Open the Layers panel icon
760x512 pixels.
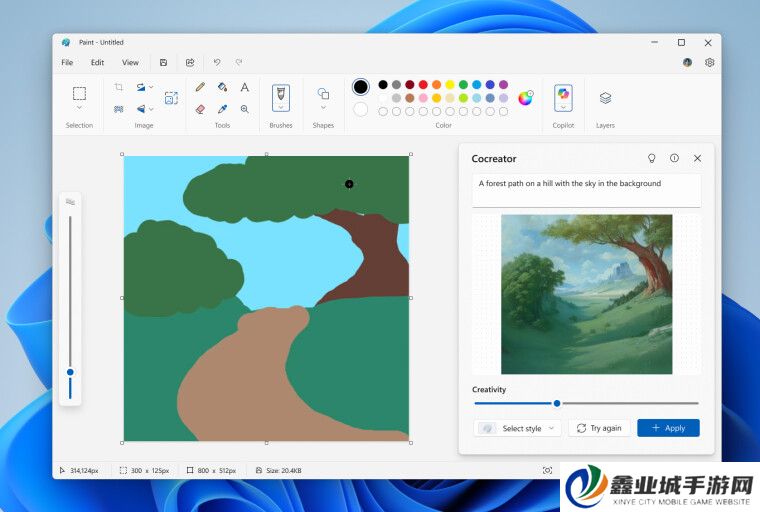coord(605,98)
